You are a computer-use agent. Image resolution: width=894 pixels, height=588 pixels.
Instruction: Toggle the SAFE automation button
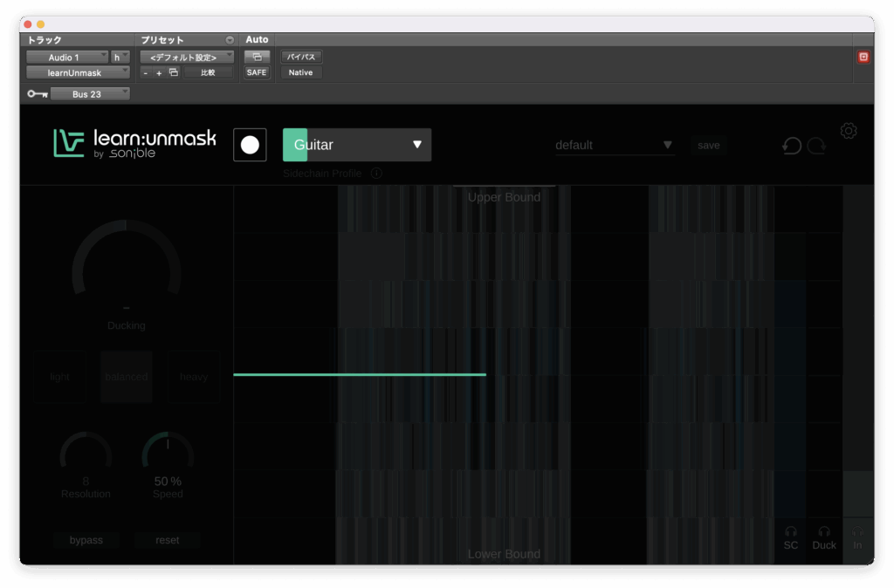[x=257, y=72]
